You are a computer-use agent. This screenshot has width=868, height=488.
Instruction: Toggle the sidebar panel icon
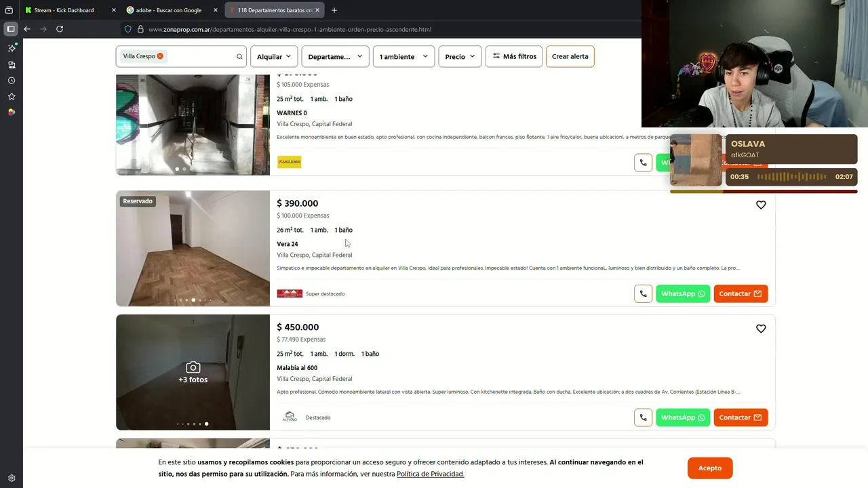tap(11, 29)
